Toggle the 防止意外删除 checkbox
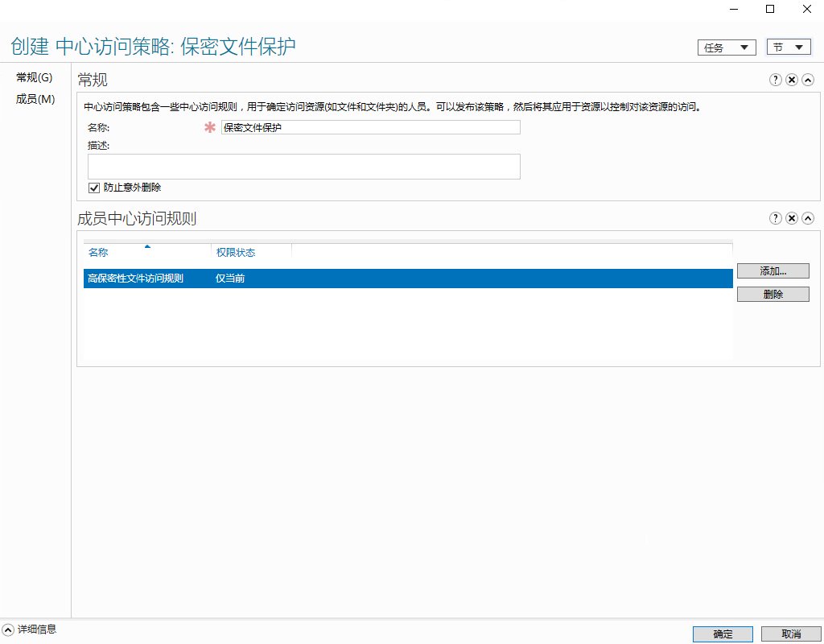This screenshot has width=824, height=644. click(x=94, y=187)
